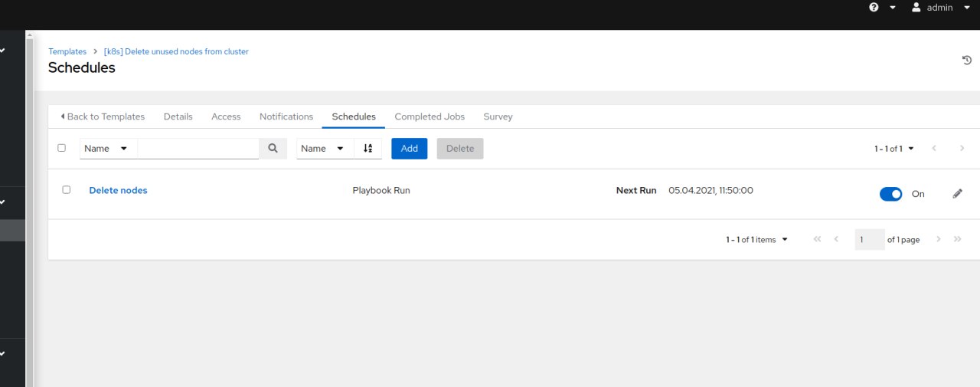Open activity stream history icon
This screenshot has width=980, height=387.
pos(967,61)
